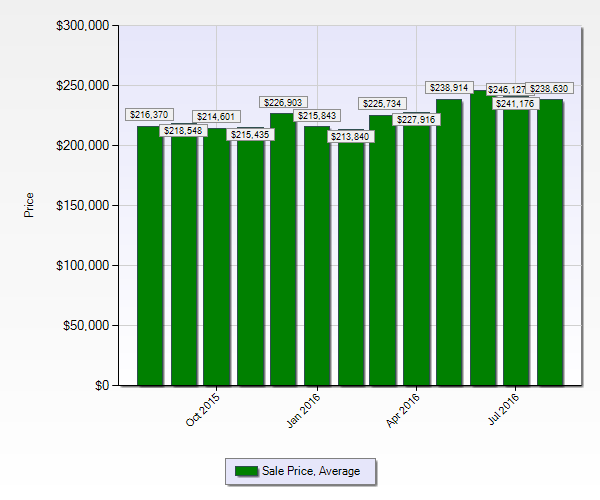The image size is (600, 500).
Task: Select the bar under the $238,630 label
Action: [550, 242]
